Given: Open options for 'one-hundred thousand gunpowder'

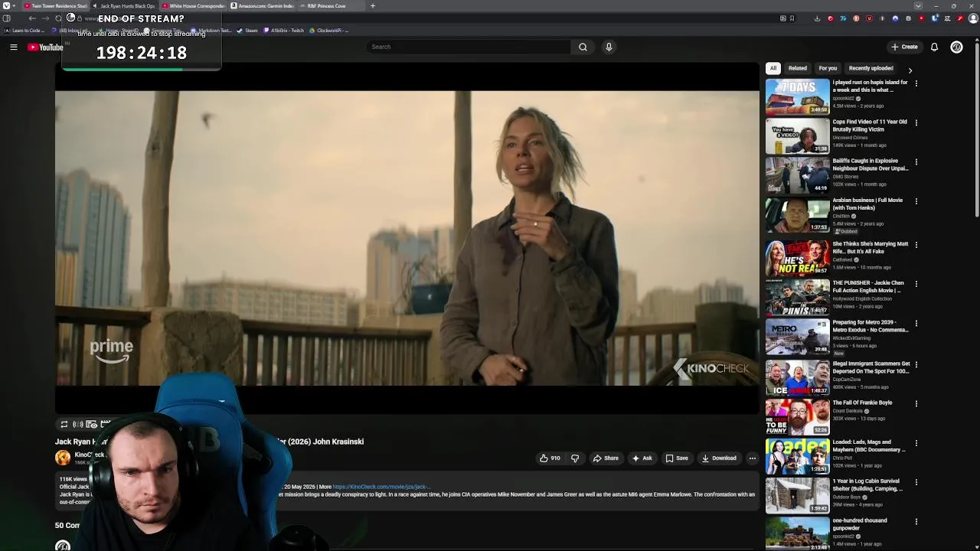Looking at the screenshot, I should tap(916, 522).
